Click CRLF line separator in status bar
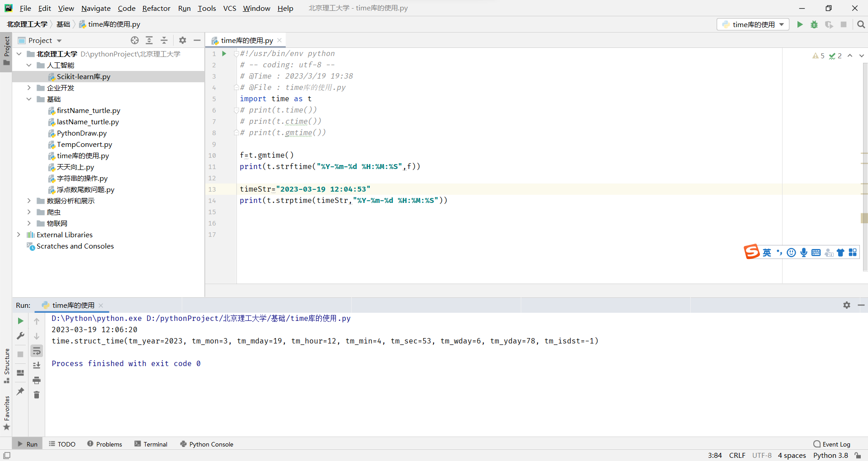This screenshot has height=461, width=868. 737,456
